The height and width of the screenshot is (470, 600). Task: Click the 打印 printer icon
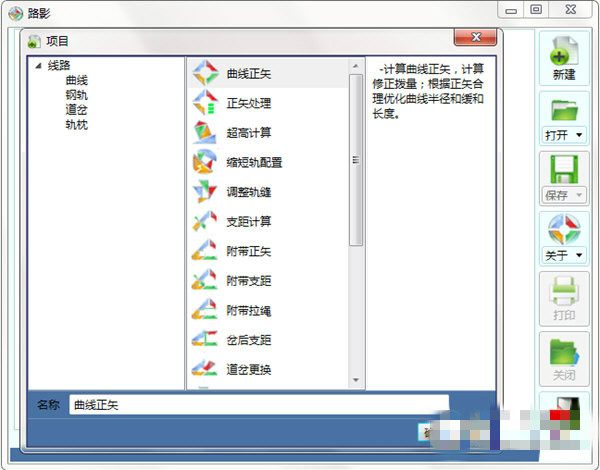tap(564, 290)
